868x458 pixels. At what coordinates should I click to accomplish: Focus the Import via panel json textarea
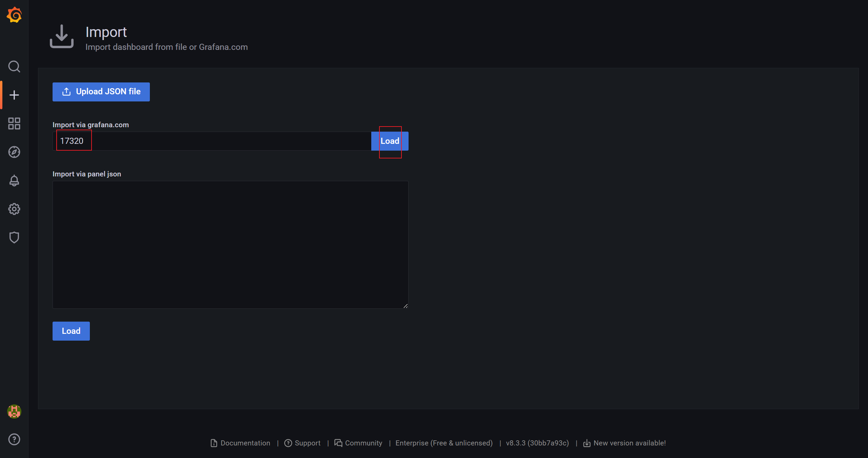231,245
